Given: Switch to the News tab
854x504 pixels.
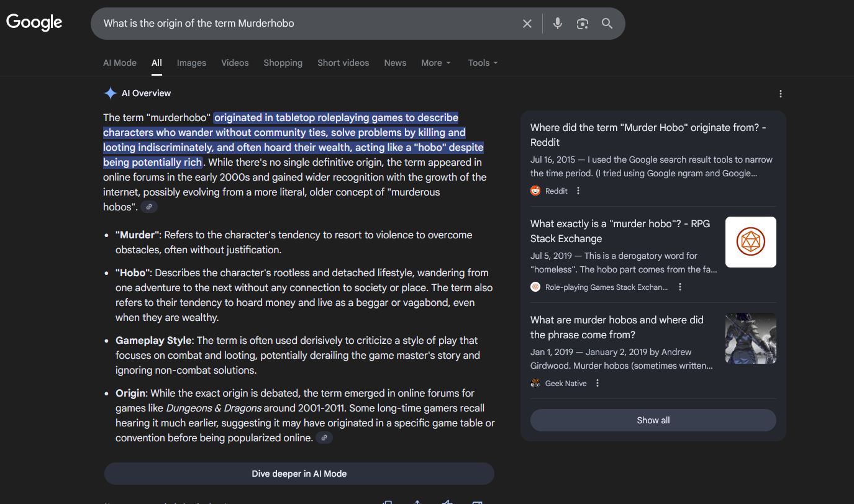Looking at the screenshot, I should 395,63.
